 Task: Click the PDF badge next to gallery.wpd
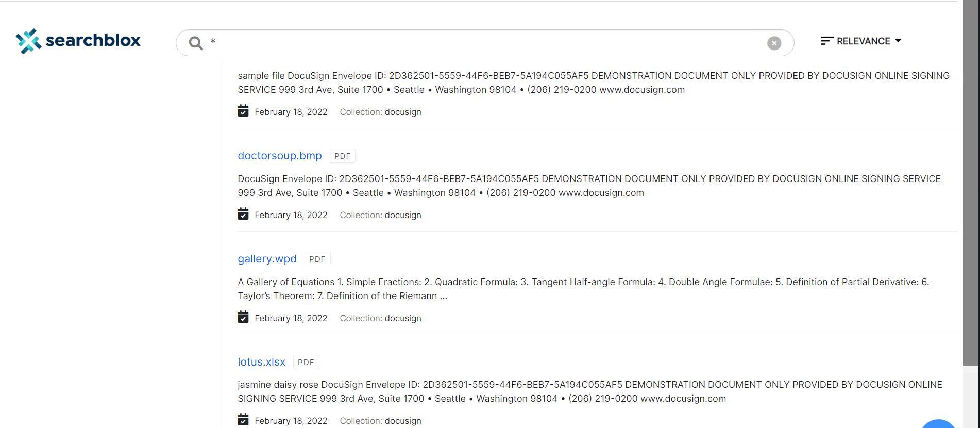point(317,259)
